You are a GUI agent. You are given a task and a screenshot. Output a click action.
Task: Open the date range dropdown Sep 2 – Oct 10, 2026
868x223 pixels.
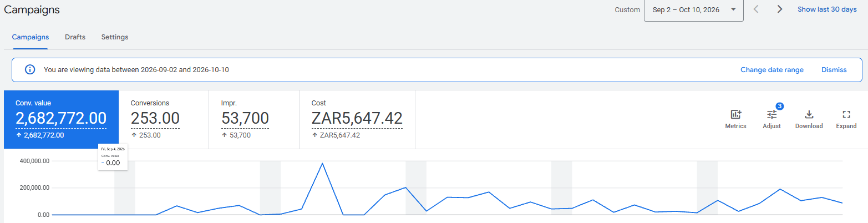point(693,9)
